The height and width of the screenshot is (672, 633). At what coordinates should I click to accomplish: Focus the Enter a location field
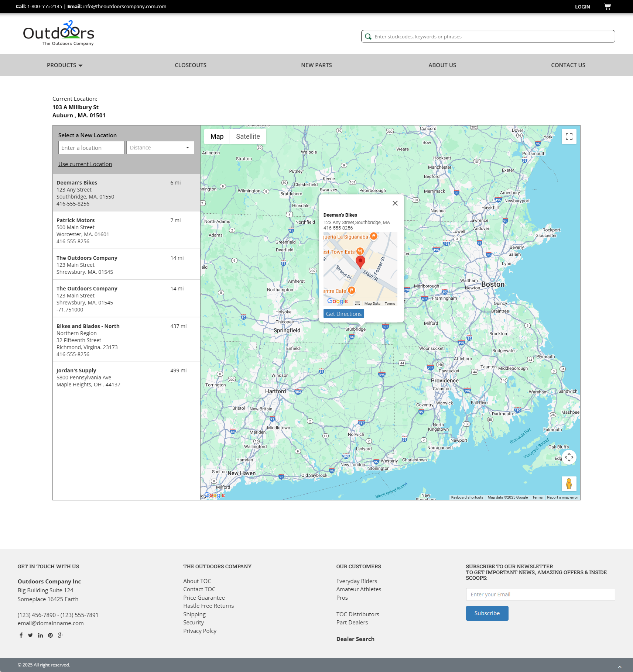pyautogui.click(x=91, y=148)
